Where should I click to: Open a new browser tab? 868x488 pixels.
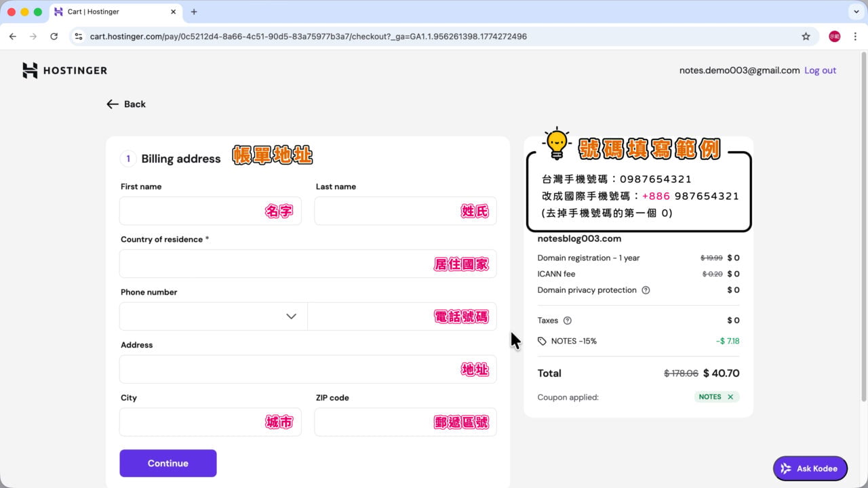tap(194, 12)
